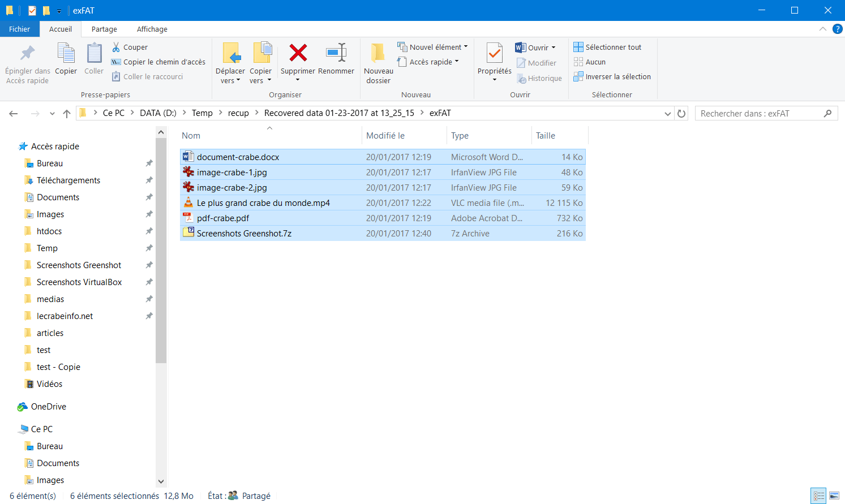Switch to the details view layout icon

tap(818, 496)
